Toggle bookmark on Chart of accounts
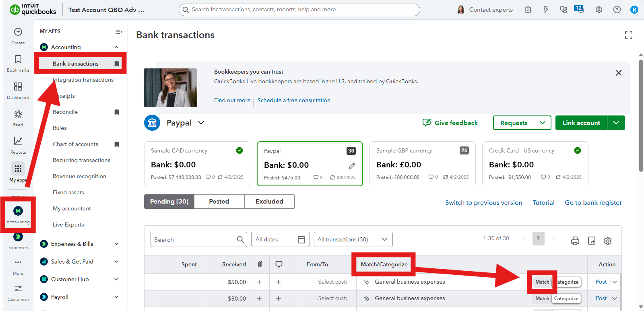 click(x=117, y=144)
